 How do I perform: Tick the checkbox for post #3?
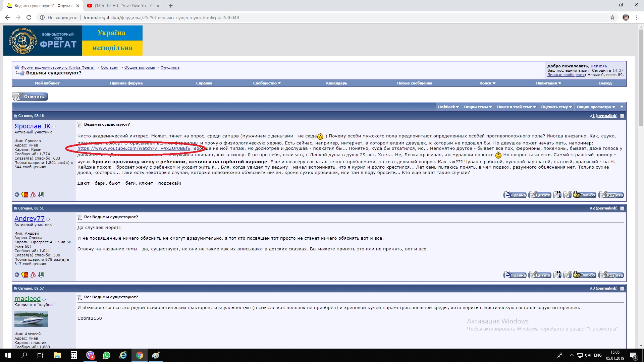(x=622, y=289)
